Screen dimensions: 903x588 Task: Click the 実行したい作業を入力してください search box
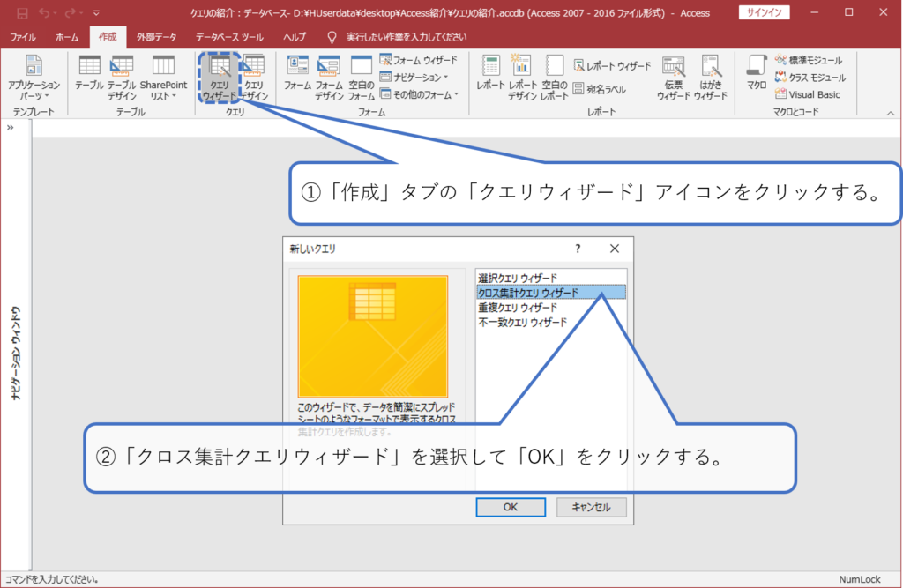pyautogui.click(x=406, y=37)
